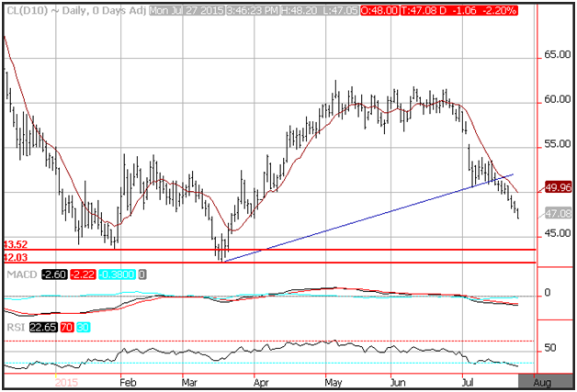The height and width of the screenshot is (392, 577).
Task: Click the RSI oversold level 30 box
Action: 85,326
